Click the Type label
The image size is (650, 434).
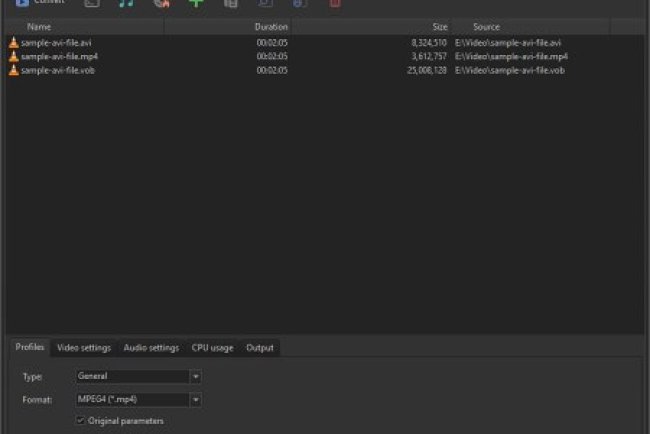(32, 377)
